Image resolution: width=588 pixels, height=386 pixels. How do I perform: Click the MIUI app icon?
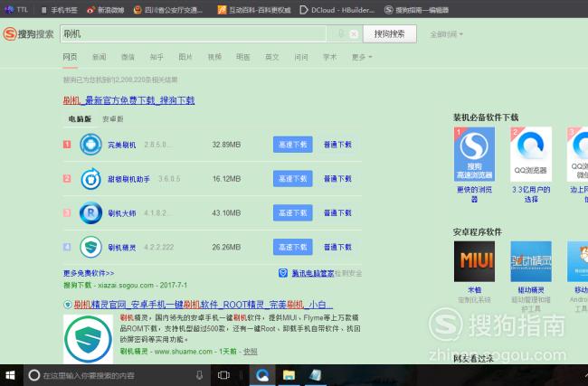tap(474, 261)
